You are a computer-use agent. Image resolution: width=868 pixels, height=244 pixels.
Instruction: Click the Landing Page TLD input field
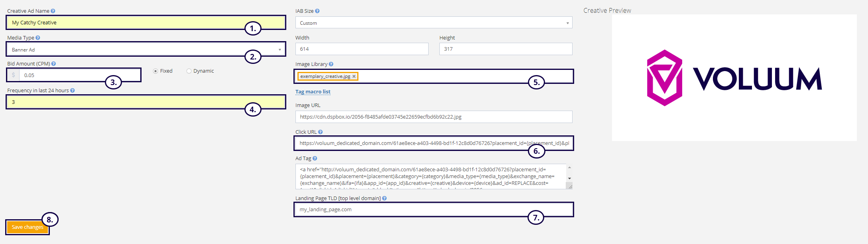pyautogui.click(x=411, y=210)
